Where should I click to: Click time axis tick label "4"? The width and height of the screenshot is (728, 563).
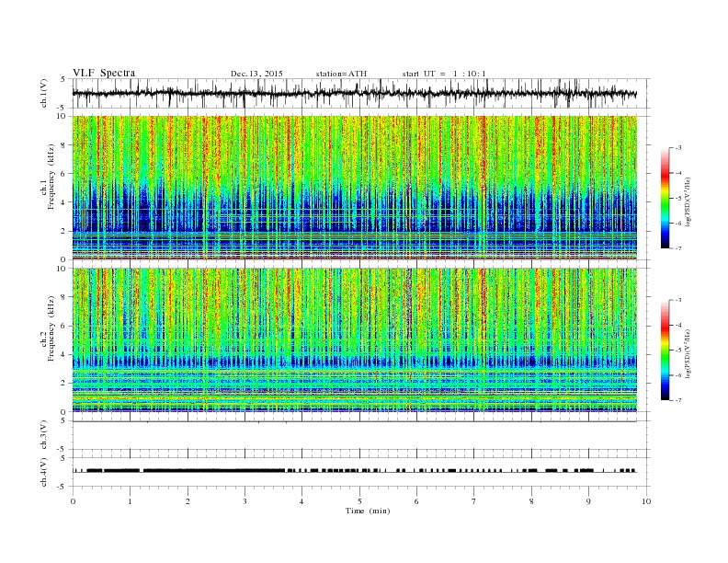tap(302, 501)
